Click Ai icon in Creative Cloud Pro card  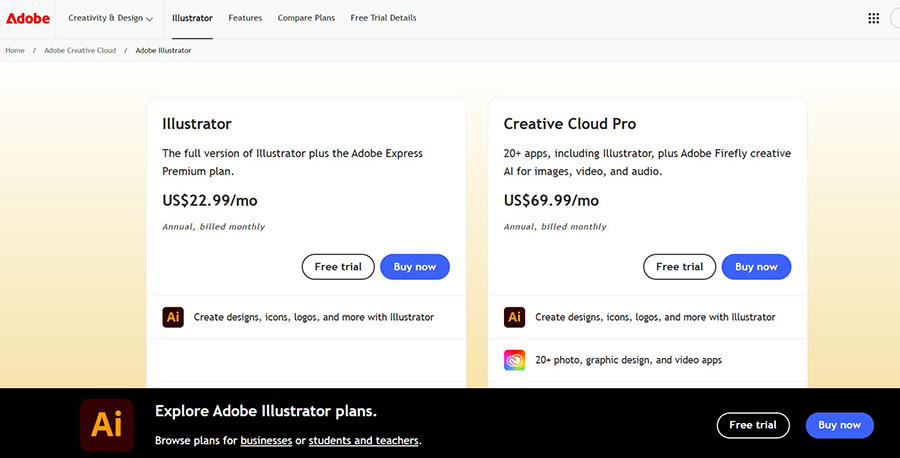pyautogui.click(x=514, y=317)
